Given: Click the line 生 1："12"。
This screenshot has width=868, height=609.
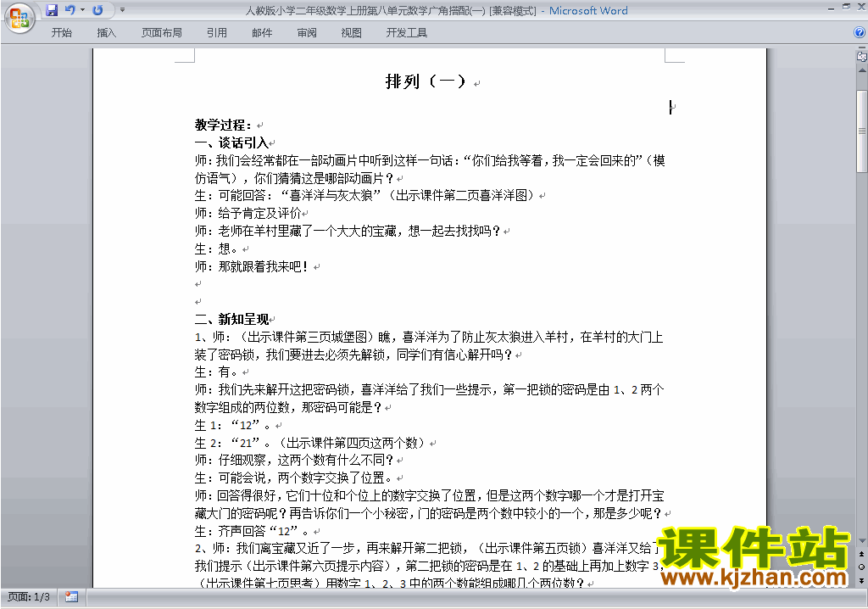Looking at the screenshot, I should (233, 425).
